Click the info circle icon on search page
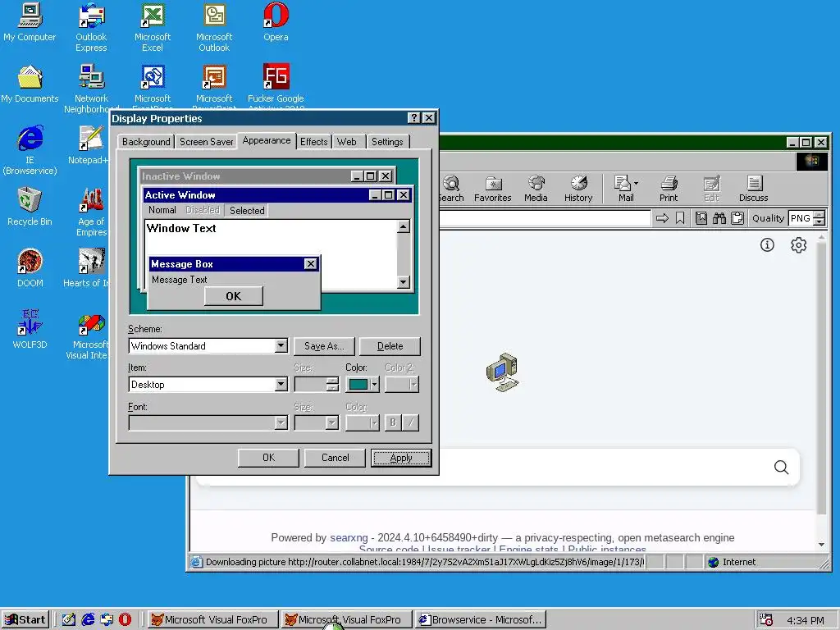This screenshot has width=840, height=630. tap(767, 244)
